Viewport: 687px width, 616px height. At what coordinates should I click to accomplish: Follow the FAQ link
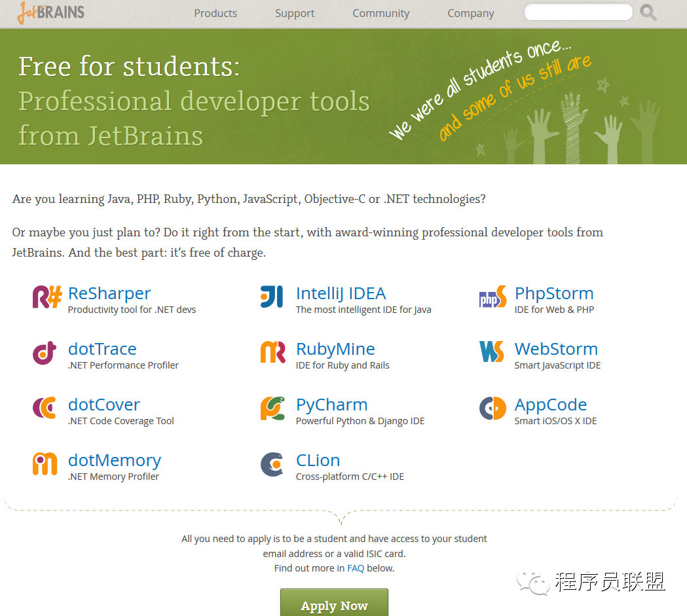(x=356, y=568)
